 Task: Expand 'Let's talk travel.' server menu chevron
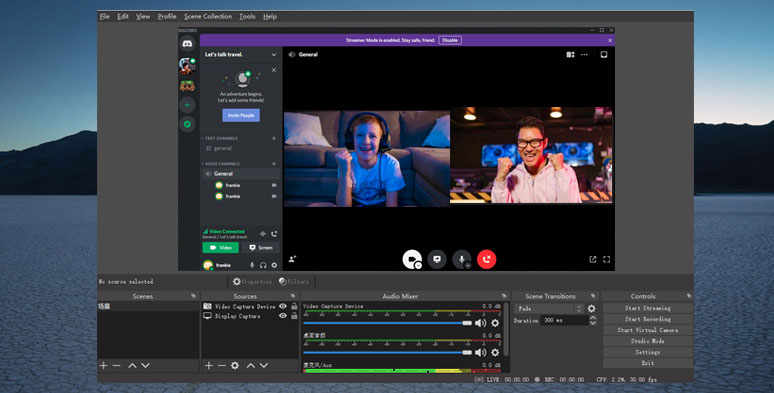274,55
